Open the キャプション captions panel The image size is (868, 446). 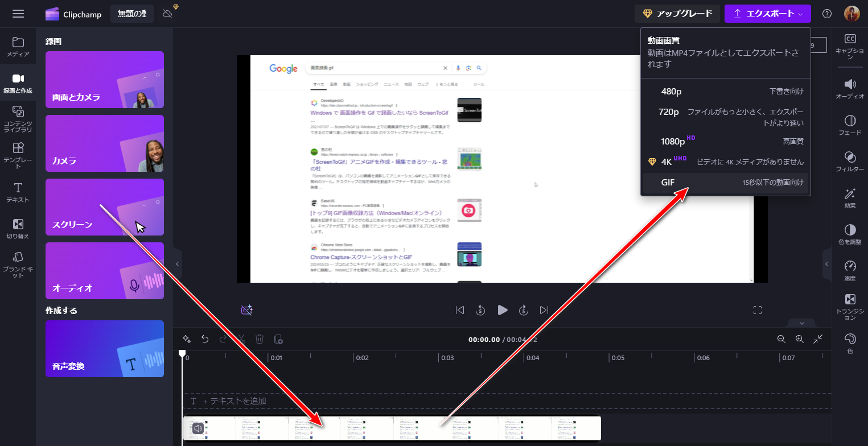pyautogui.click(x=850, y=46)
